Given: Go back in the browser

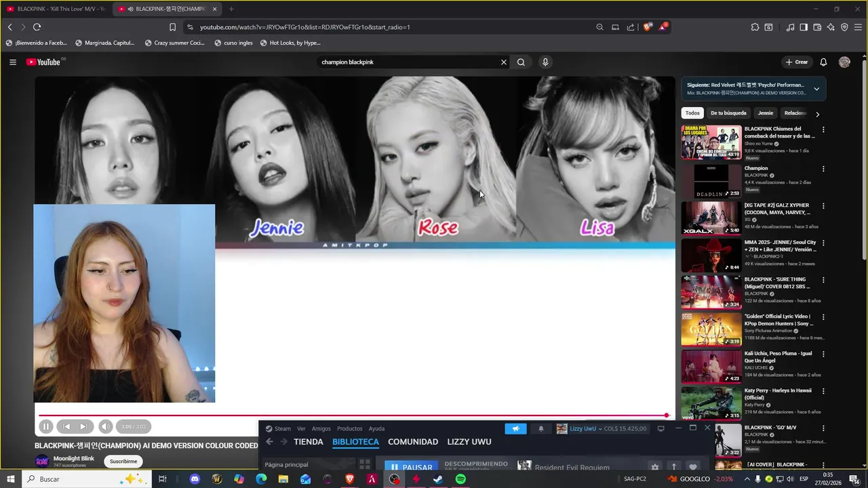Looking at the screenshot, I should 9,27.
